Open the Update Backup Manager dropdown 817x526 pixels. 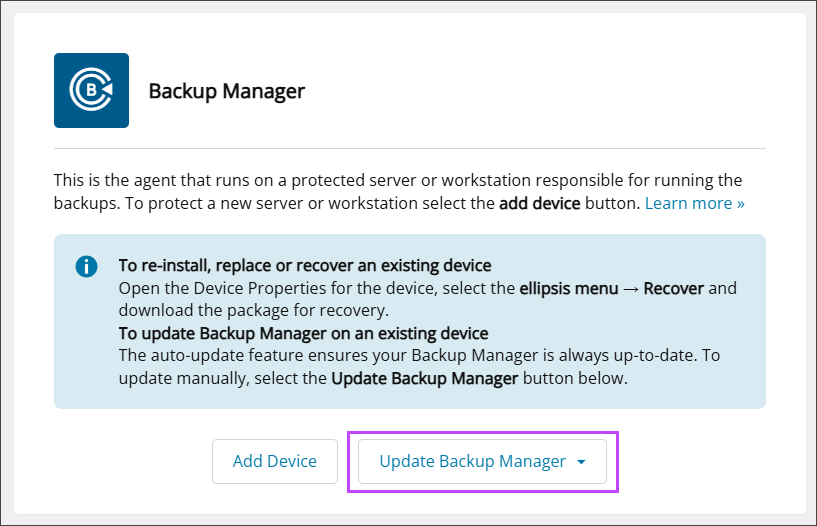[x=472, y=461]
